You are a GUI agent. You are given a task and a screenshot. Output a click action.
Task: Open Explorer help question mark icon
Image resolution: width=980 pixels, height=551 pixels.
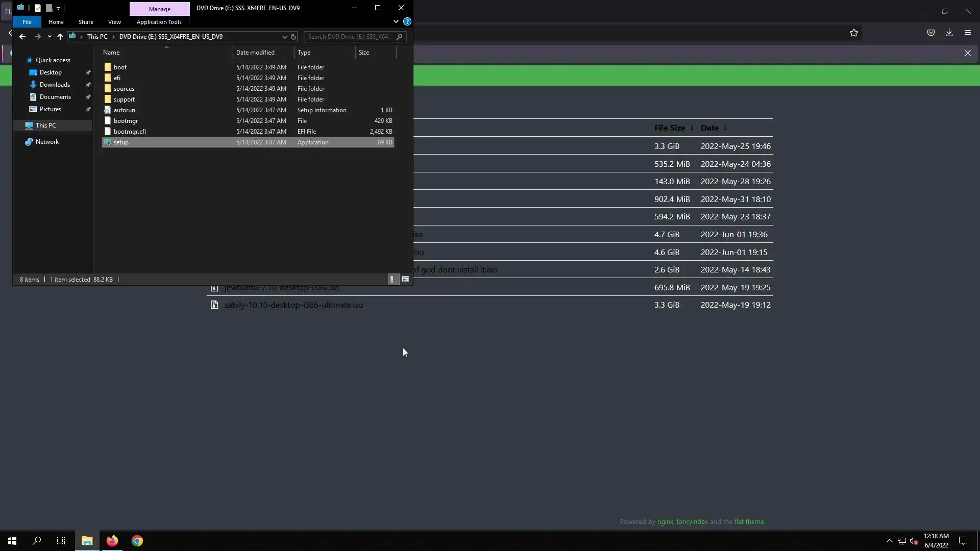click(407, 22)
